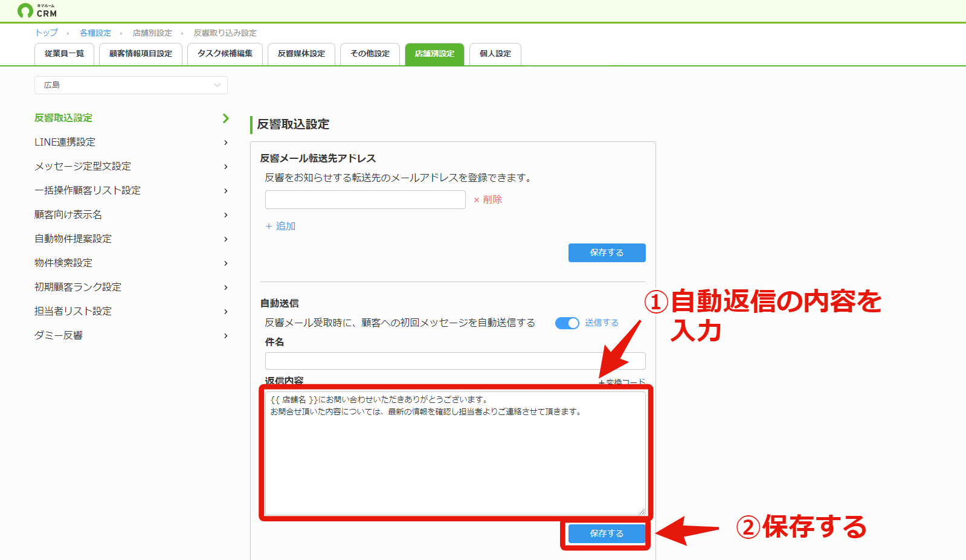Open the 各種設定 breadcrumb link

tap(95, 33)
